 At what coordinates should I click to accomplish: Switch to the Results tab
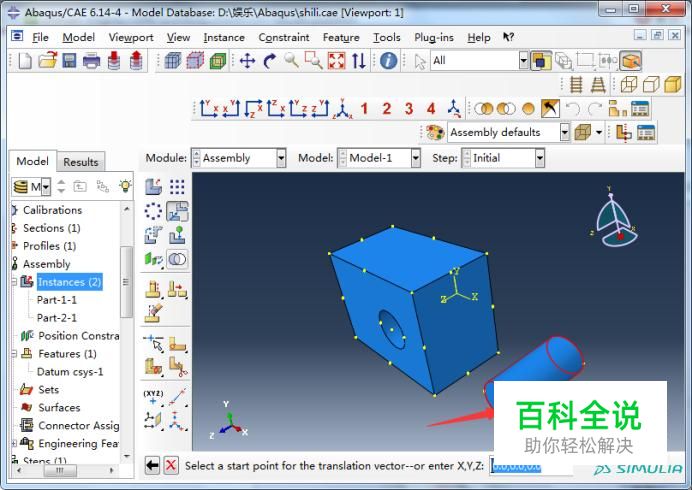[x=81, y=162]
